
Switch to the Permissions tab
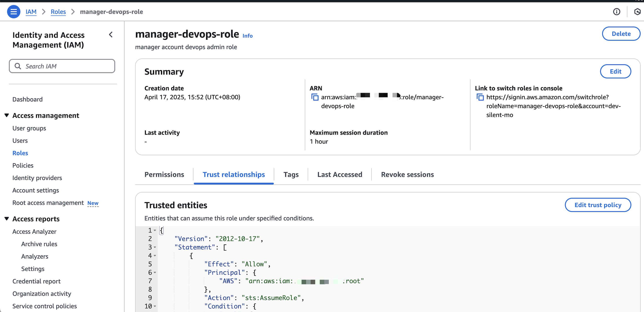click(x=164, y=174)
